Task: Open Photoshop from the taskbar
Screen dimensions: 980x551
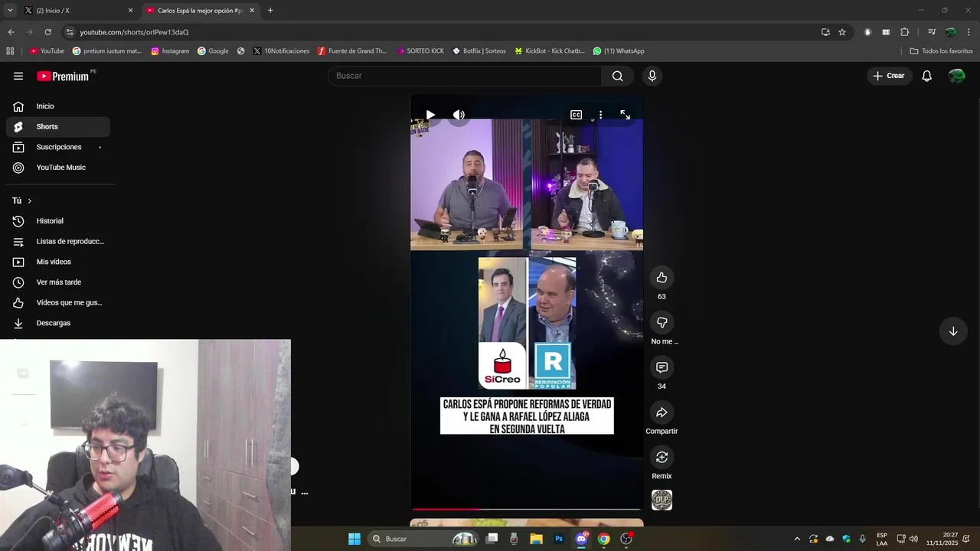Action: pos(559,539)
